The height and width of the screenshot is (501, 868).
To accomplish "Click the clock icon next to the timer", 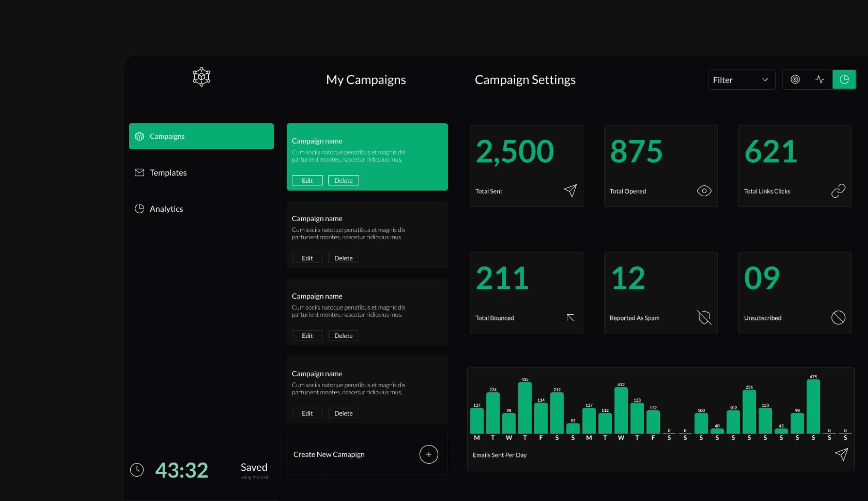I will click(137, 470).
